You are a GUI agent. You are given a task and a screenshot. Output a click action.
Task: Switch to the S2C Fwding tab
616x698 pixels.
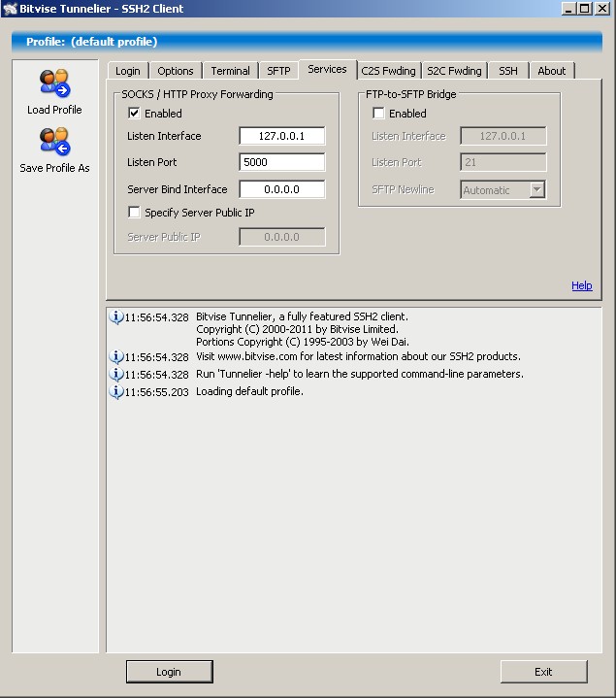[454, 71]
